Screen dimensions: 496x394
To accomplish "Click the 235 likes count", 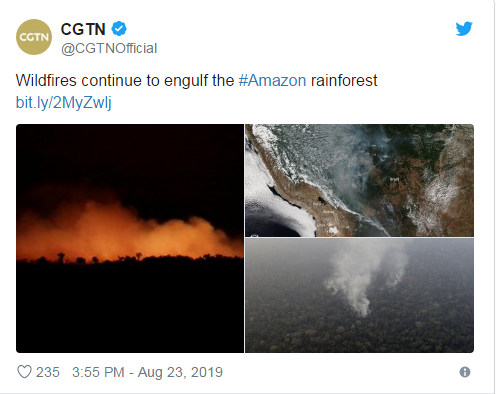I will click(48, 372).
